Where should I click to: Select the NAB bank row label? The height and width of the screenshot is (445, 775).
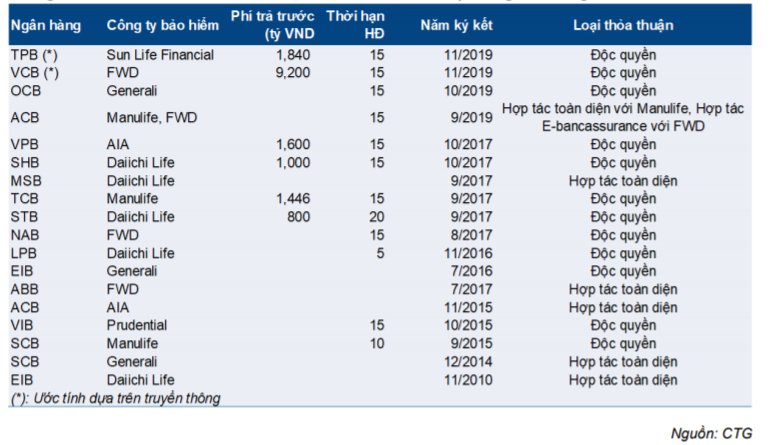tap(25, 235)
